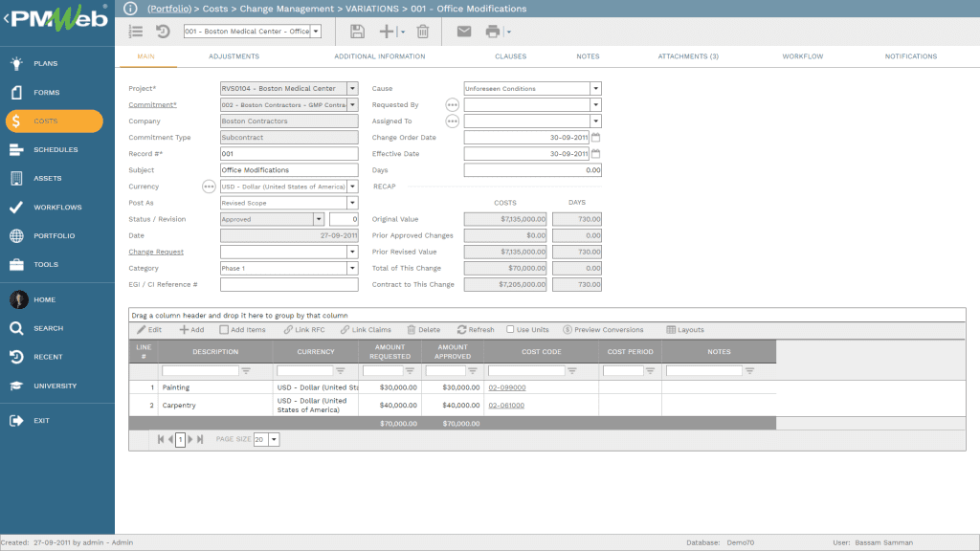Send email using envelope icon
Screen dimensions: 980x551
[464, 32]
